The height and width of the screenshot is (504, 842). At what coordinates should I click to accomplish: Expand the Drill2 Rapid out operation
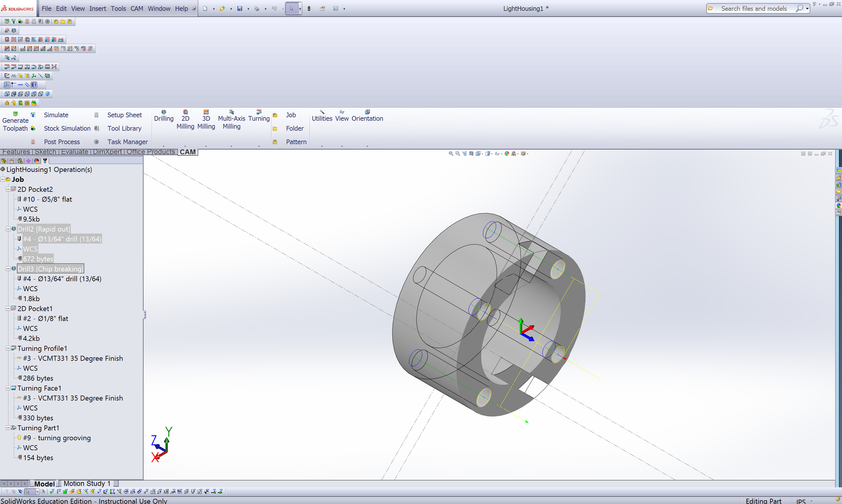pos(6,229)
